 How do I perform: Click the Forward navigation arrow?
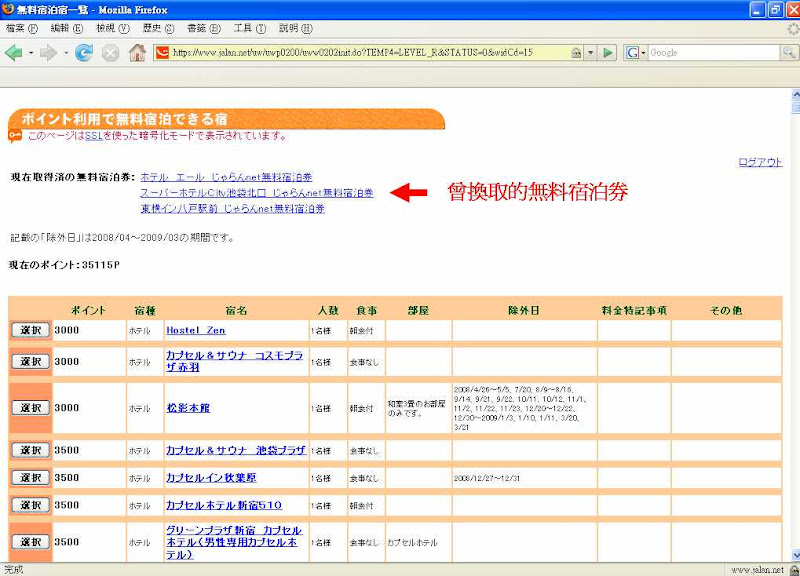pyautogui.click(x=48, y=53)
